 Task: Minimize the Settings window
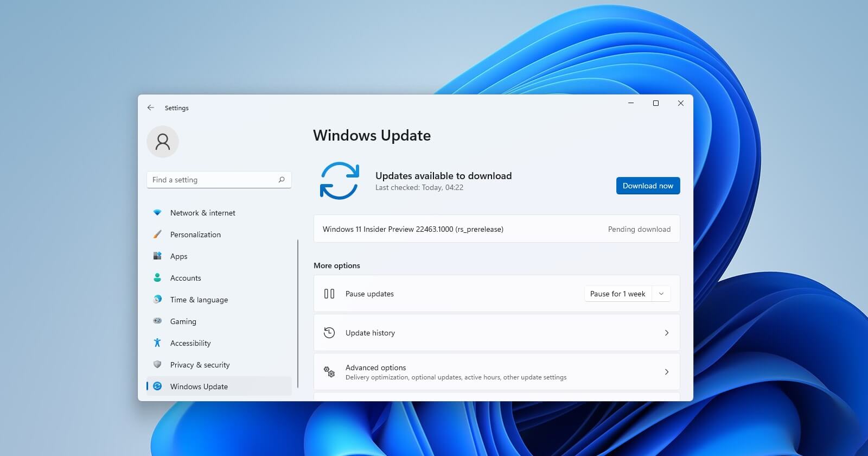pyautogui.click(x=631, y=103)
